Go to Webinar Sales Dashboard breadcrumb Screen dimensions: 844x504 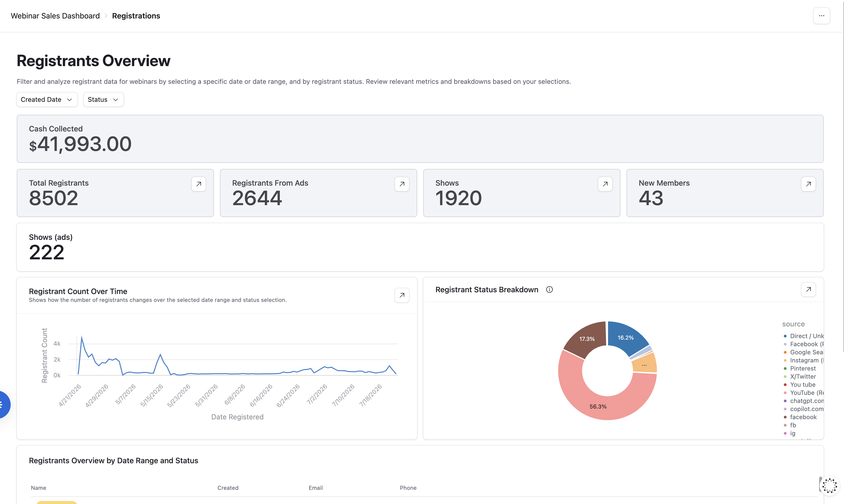(x=55, y=16)
